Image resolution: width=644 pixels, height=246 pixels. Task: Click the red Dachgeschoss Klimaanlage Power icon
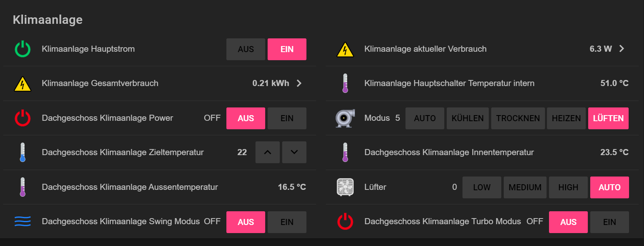[23, 118]
